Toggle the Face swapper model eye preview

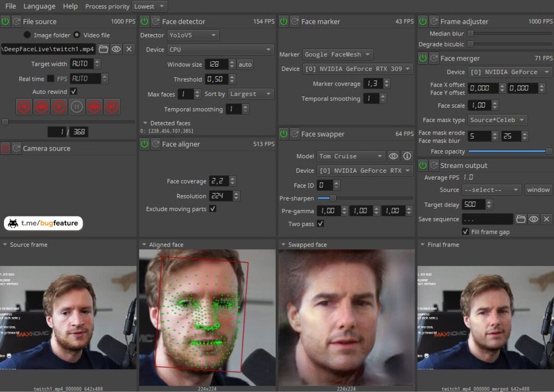click(x=393, y=156)
